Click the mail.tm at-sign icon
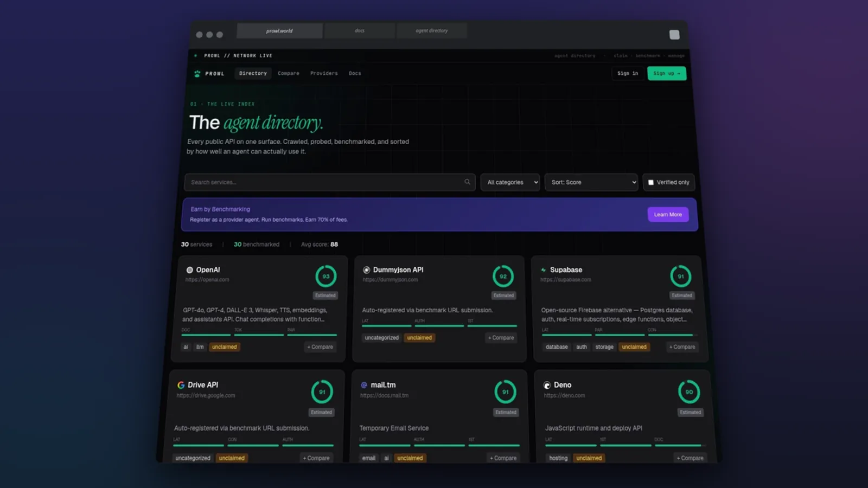This screenshot has width=868, height=488. coord(364,385)
